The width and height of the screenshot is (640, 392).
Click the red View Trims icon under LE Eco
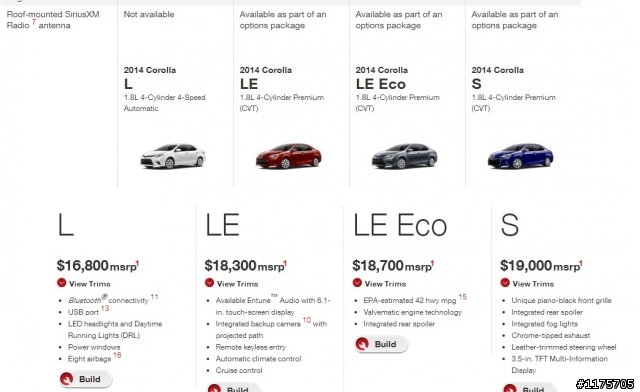coord(357,283)
